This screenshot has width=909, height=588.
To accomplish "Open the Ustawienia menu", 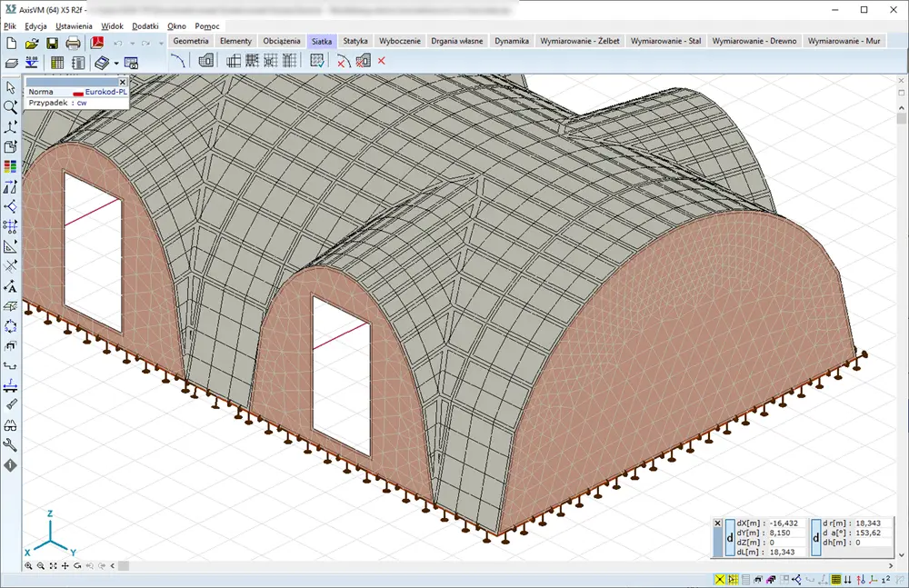I will point(74,26).
